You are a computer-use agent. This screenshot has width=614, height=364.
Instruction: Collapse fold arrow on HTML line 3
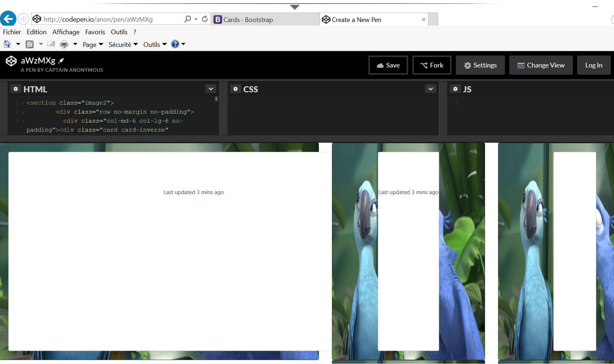(23, 121)
